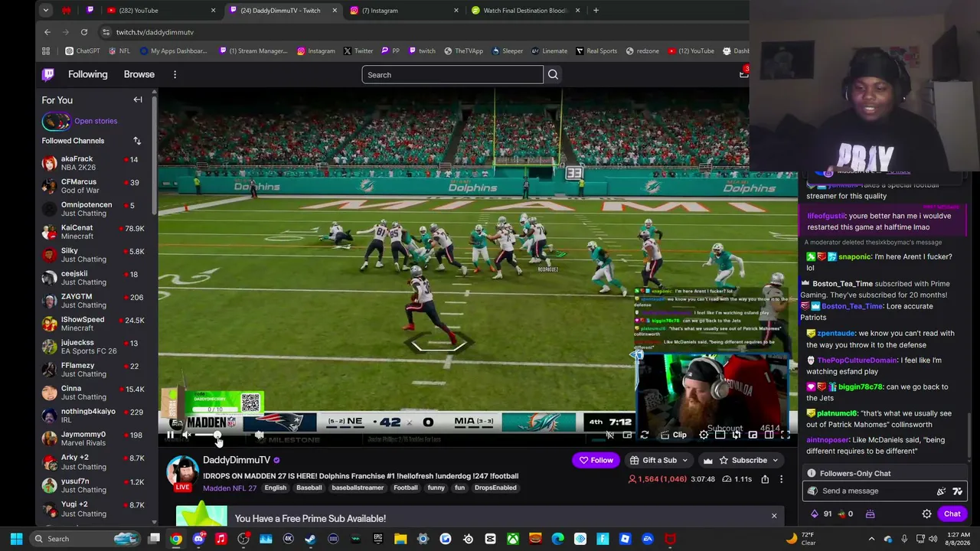Image resolution: width=980 pixels, height=551 pixels.
Task: Open the DaddyDimmuTV channel avatar
Action: click(x=182, y=471)
